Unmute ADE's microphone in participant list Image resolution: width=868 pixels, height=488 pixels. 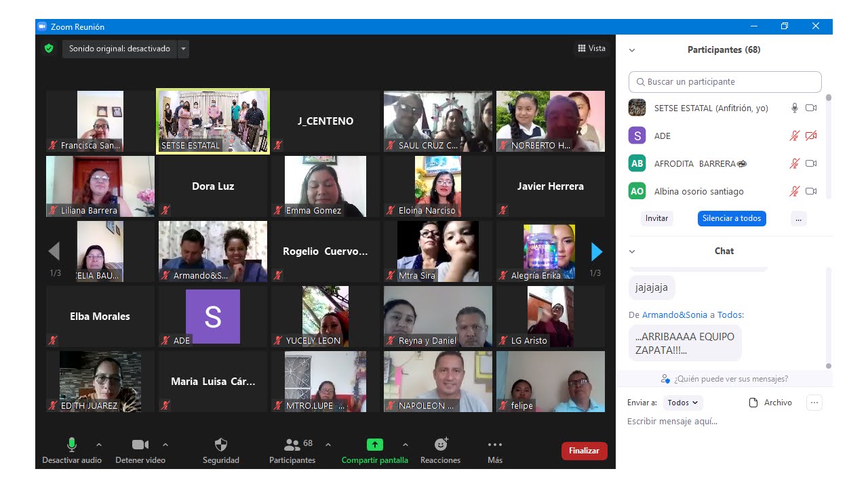tap(794, 136)
